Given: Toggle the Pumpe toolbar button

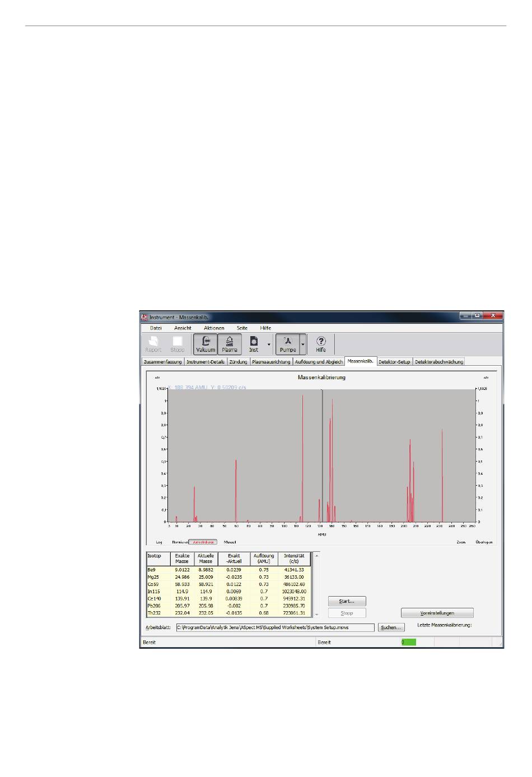Looking at the screenshot, I should point(288,344).
